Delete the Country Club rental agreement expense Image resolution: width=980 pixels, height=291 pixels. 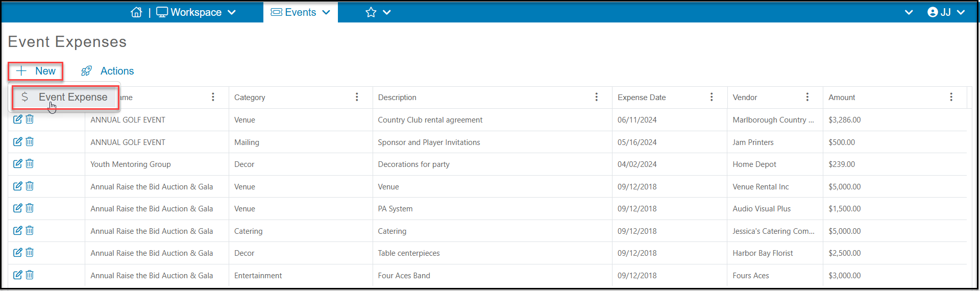coord(30,119)
